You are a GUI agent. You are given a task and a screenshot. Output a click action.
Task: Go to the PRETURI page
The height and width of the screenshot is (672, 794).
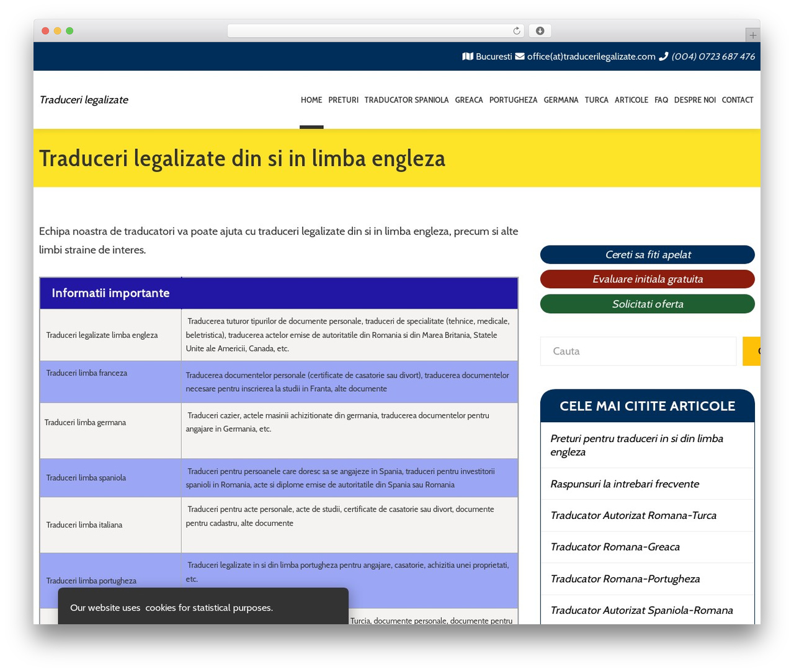click(x=344, y=100)
